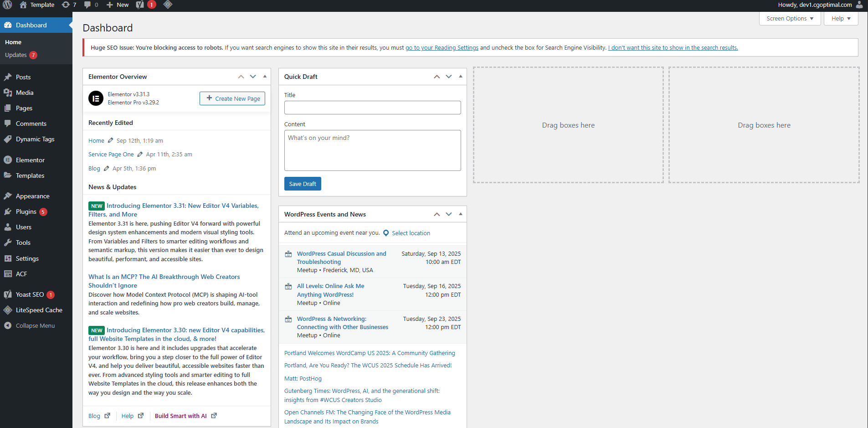
Task: Follow go to your Reading Settings link
Action: pos(442,47)
